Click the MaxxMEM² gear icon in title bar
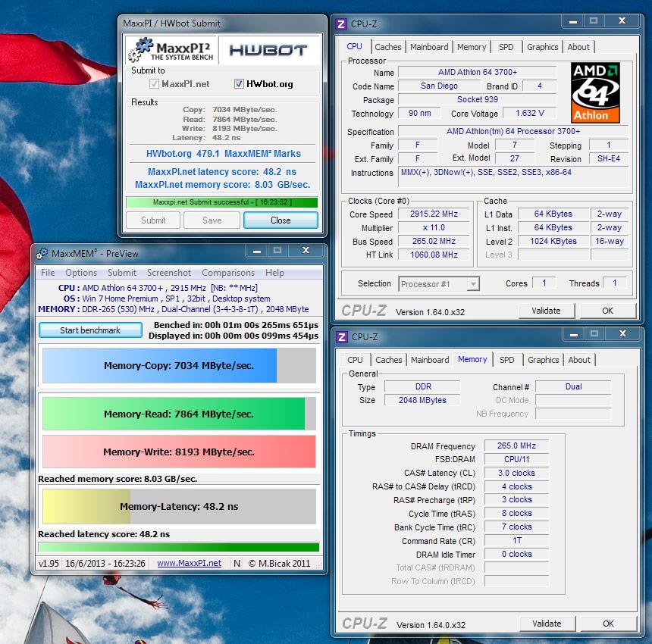The width and height of the screenshot is (652, 644). pos(42,254)
